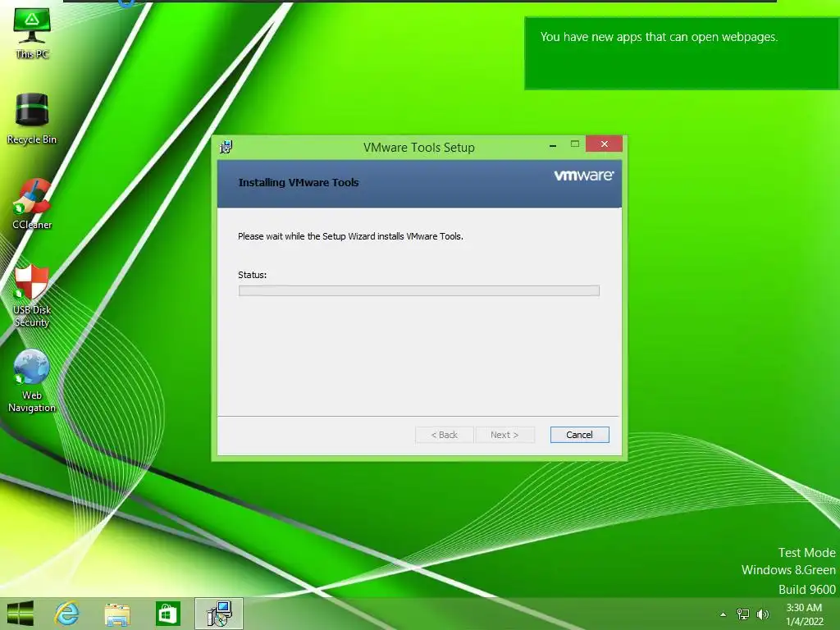The image size is (840, 630).
Task: Launch Internet Explorer from the taskbar
Action: [x=67, y=614]
